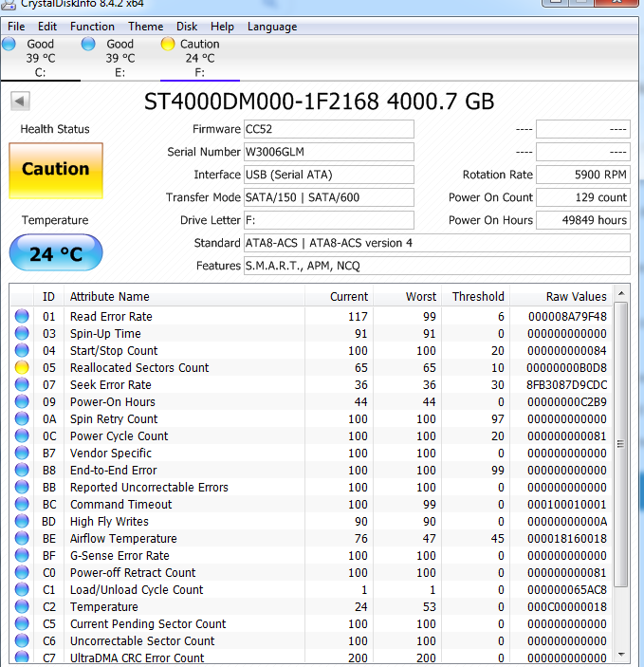644x667 pixels.
Task: Click the status orb for Power-On Hours row
Action: tap(22, 401)
